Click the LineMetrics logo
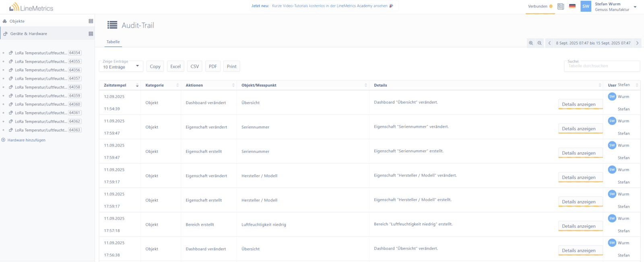Screen dimensions: 644x262 [x=31, y=7]
